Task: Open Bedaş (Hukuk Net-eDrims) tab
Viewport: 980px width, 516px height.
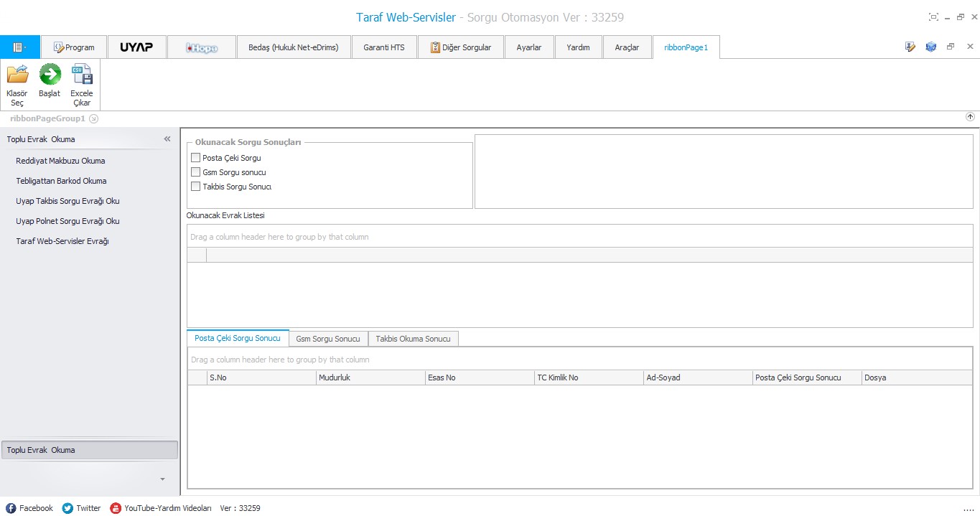Action: point(294,47)
